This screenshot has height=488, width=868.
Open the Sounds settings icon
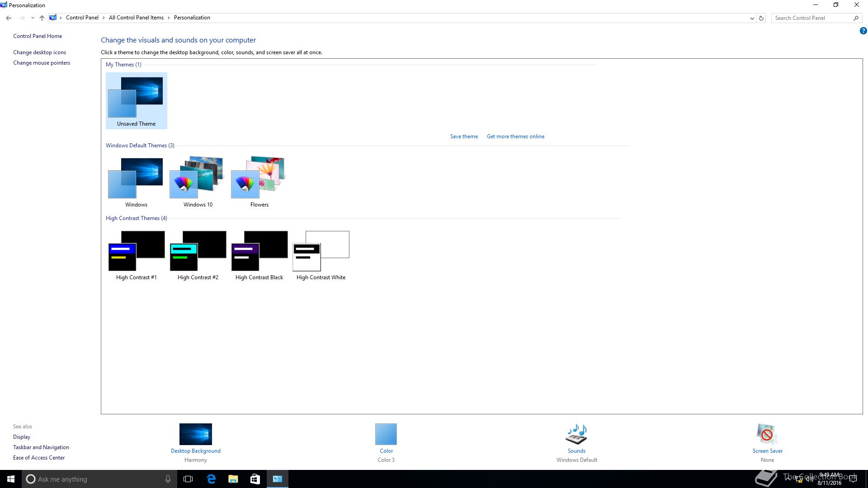[x=576, y=434]
